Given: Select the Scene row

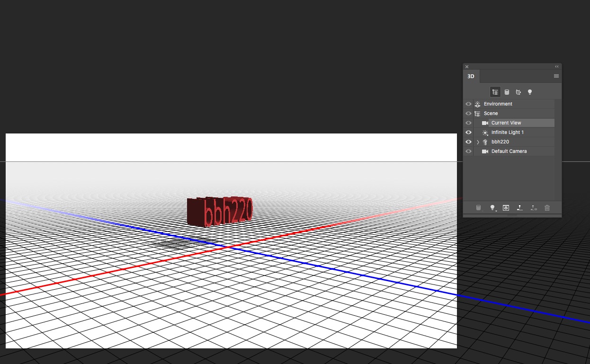Looking at the screenshot, I should click(x=514, y=114).
